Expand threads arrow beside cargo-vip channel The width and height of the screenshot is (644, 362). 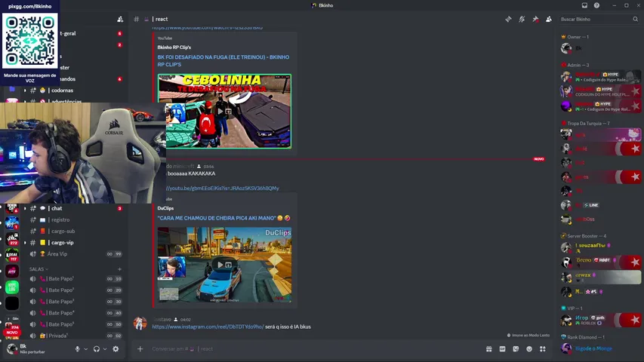[25, 243]
